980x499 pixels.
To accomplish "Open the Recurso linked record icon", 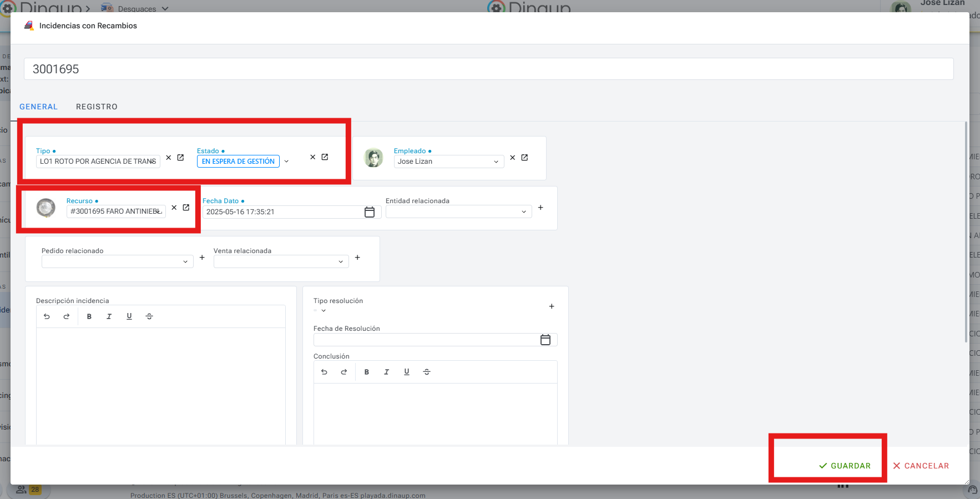I will tap(186, 208).
